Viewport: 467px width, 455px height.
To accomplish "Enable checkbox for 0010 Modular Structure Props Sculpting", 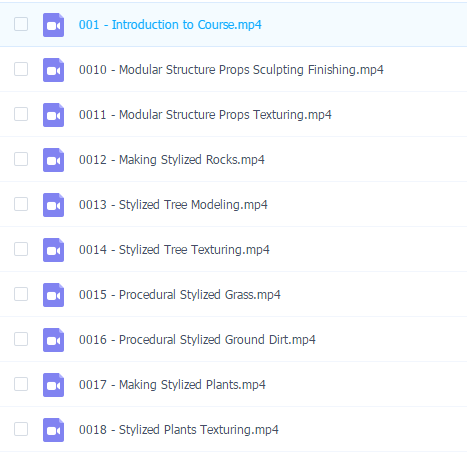I will [x=21, y=69].
